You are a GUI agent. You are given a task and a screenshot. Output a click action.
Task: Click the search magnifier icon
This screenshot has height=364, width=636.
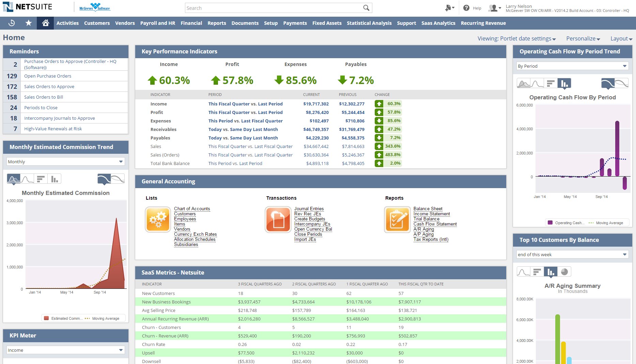coord(366,8)
